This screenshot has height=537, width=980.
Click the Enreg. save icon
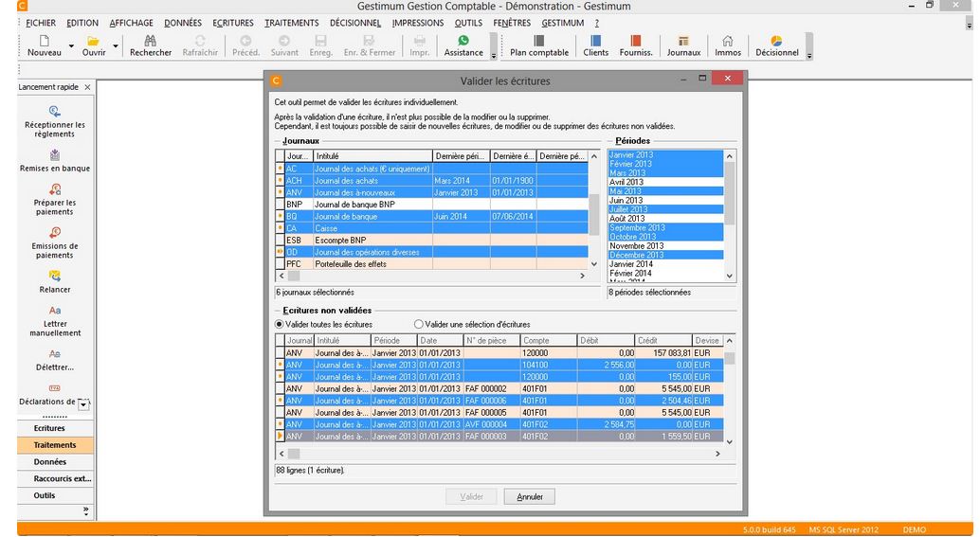(320, 41)
